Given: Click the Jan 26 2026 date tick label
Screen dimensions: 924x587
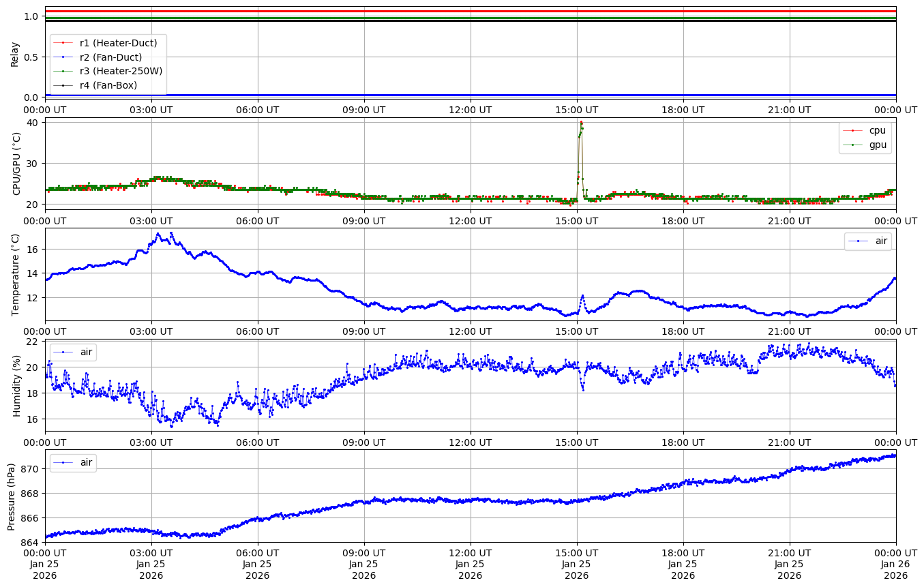Looking at the screenshot, I should pyautogui.click(x=895, y=569).
